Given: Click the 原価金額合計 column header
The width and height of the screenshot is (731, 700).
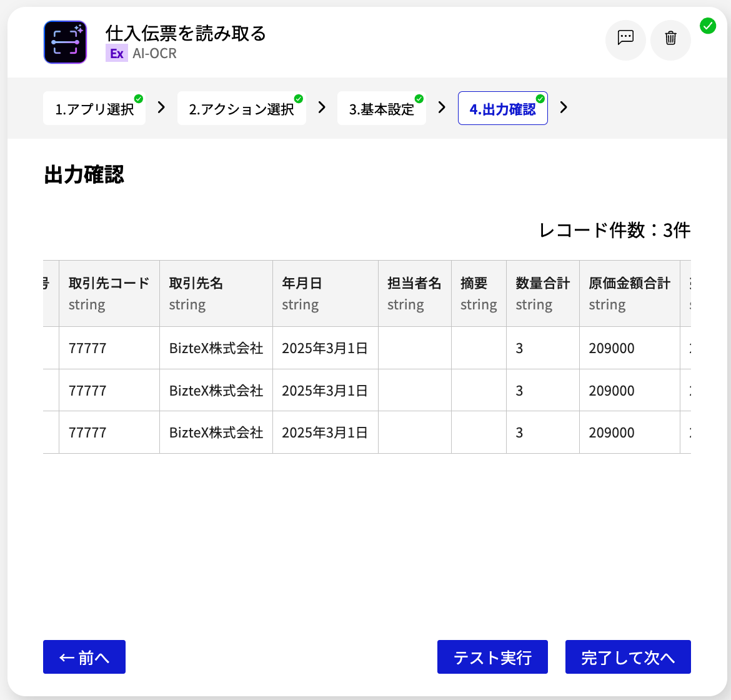Looking at the screenshot, I should 629,293.
